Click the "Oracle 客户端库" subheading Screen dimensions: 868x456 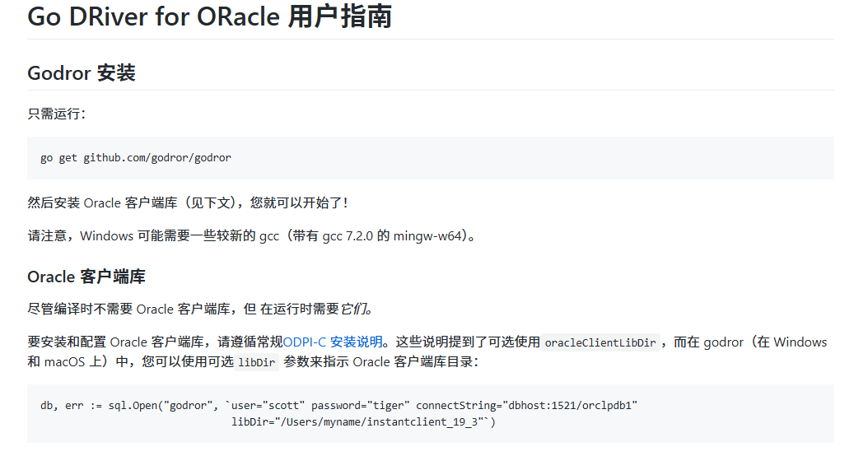coord(86,277)
